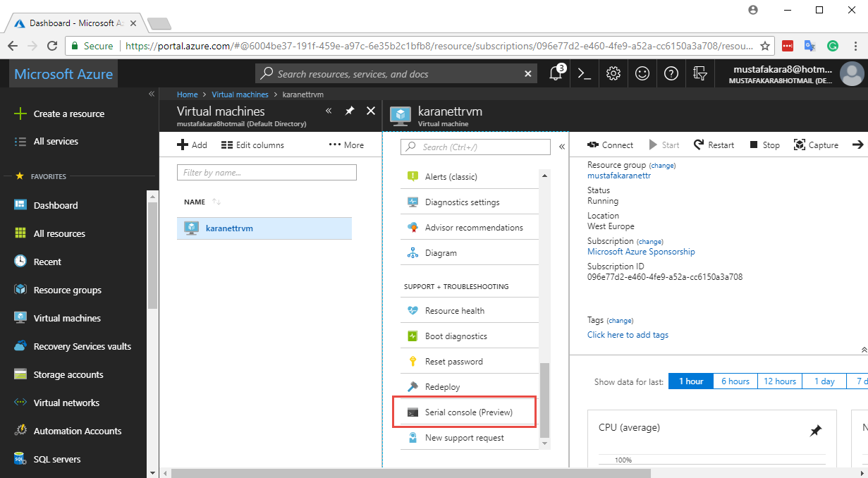Open the help question mark icon
868x478 pixels.
click(671, 73)
